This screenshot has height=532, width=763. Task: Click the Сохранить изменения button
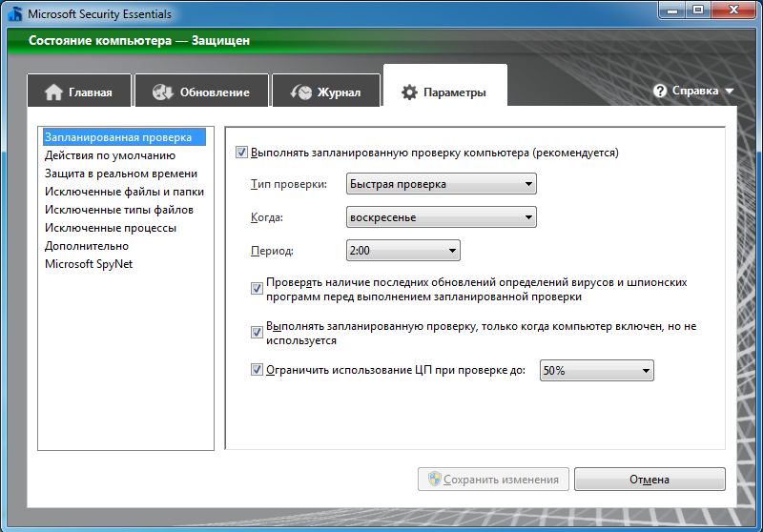click(493, 480)
